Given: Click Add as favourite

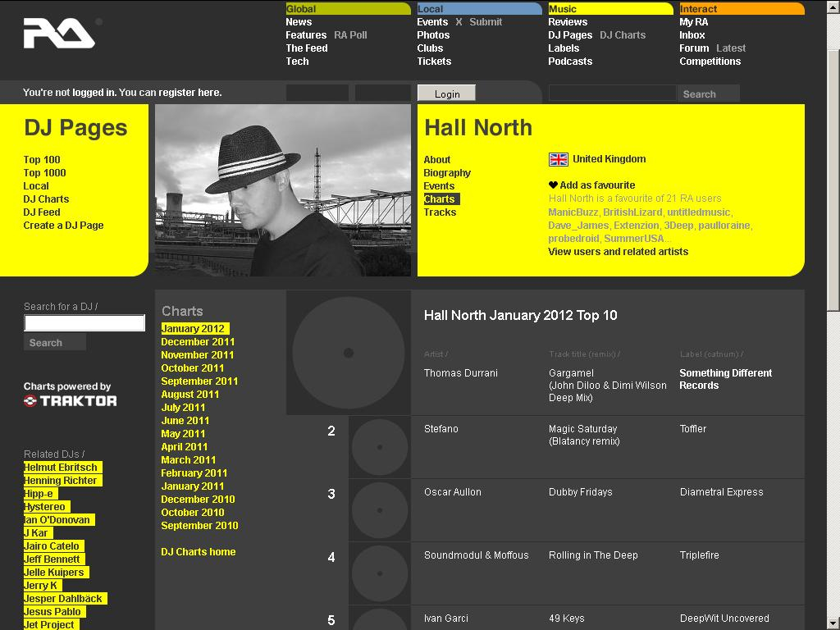Looking at the screenshot, I should [597, 185].
